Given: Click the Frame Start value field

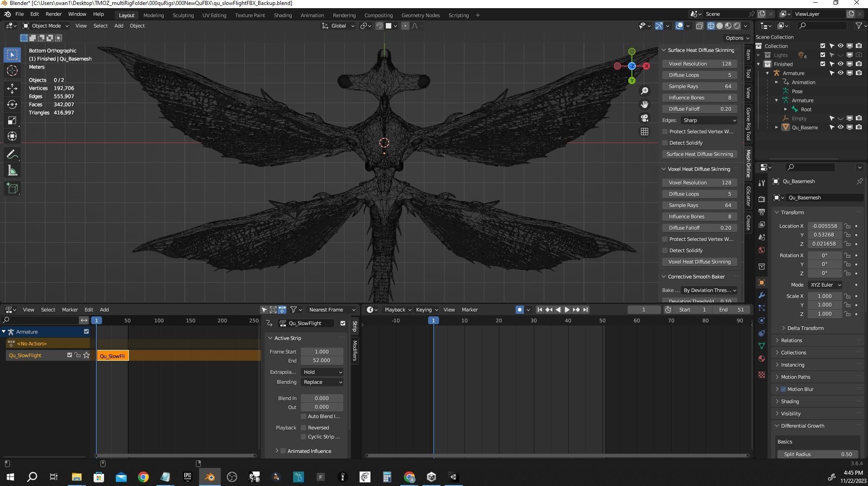Looking at the screenshot, I should click(322, 352).
